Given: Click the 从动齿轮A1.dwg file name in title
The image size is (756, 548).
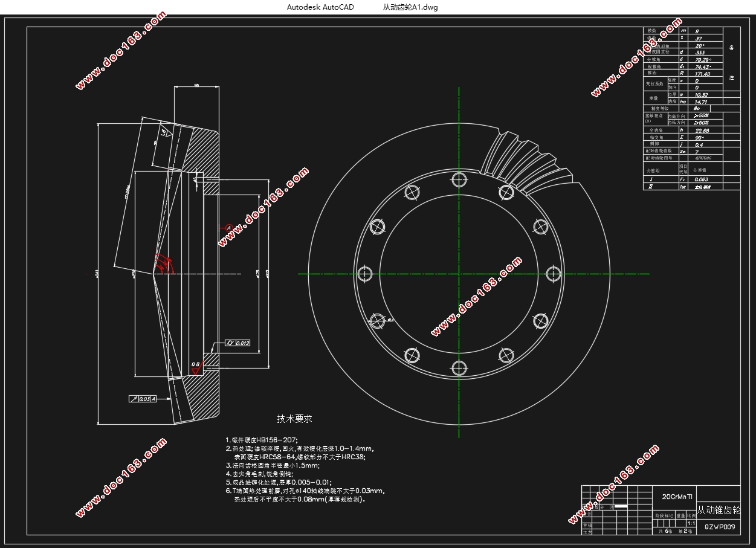Looking at the screenshot, I should point(410,7).
